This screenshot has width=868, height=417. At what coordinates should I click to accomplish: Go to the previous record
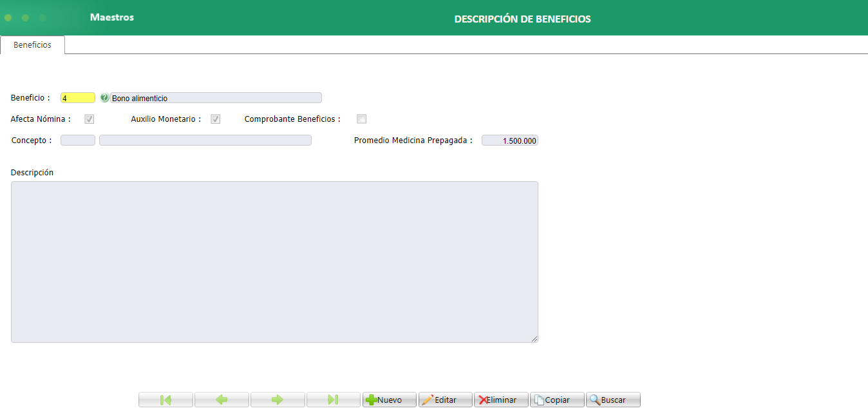(x=221, y=400)
